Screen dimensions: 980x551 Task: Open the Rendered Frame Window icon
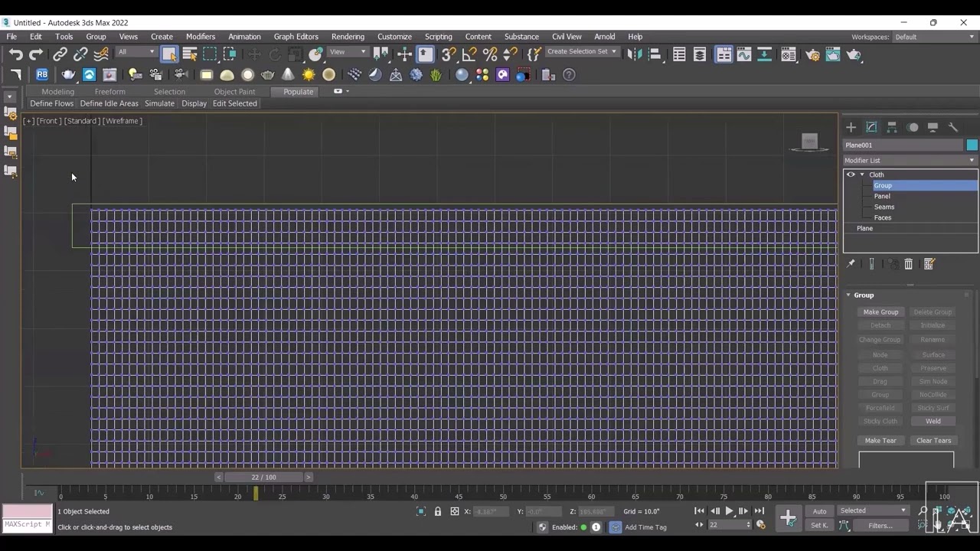tap(833, 54)
